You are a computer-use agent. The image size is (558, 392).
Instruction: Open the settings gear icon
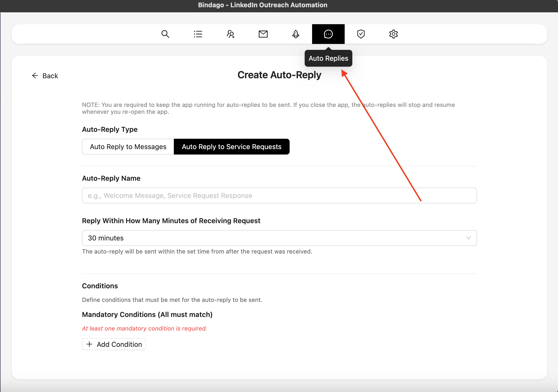[393, 34]
